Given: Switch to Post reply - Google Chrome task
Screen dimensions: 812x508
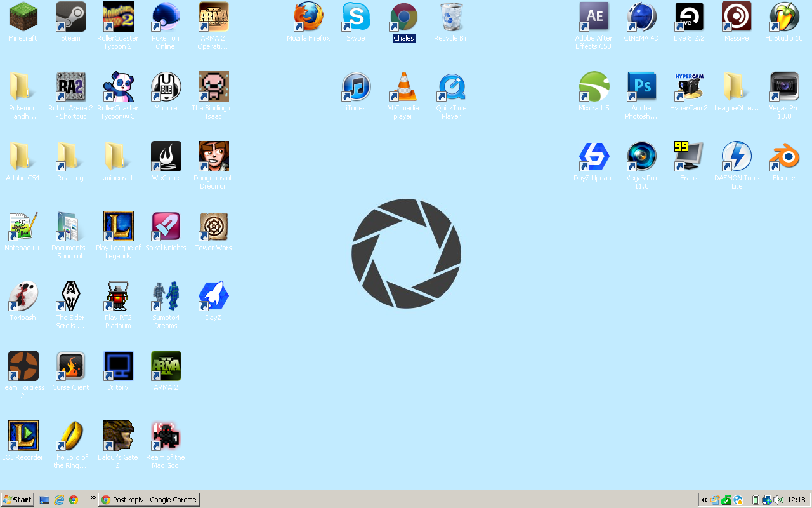Looking at the screenshot, I should (x=149, y=500).
